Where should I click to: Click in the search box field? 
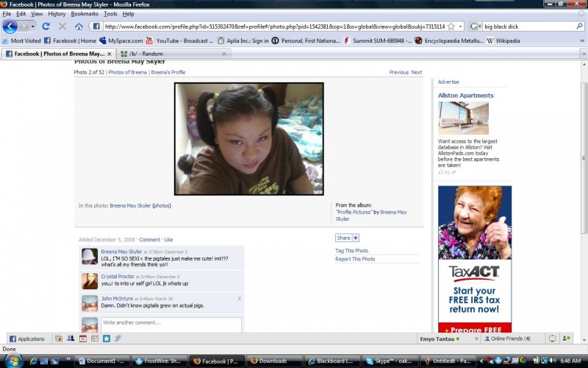tap(528, 26)
